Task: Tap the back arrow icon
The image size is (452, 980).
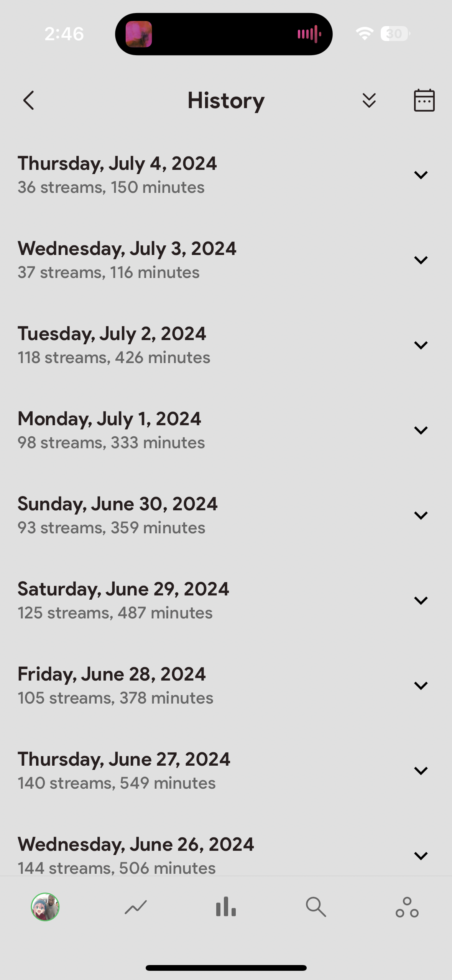Action: coord(29,100)
